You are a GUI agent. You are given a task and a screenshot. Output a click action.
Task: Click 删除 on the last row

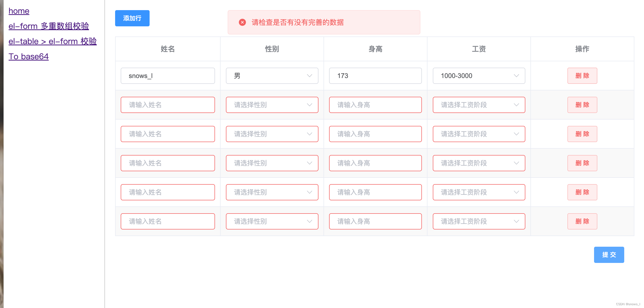582,221
